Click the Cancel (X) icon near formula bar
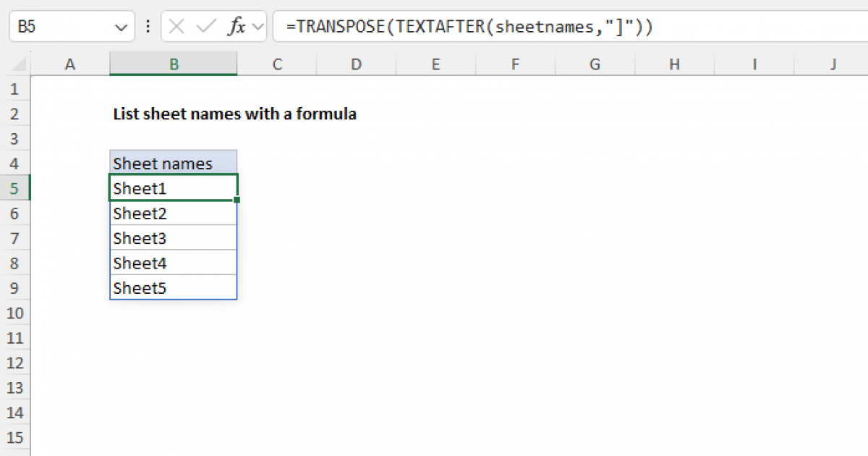 [x=175, y=26]
